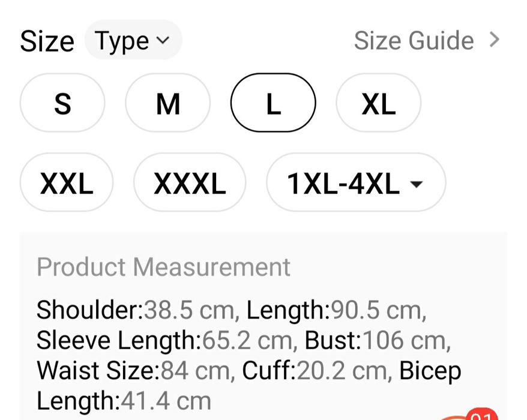Pick size XXXL
The image size is (527, 420).
tap(190, 183)
